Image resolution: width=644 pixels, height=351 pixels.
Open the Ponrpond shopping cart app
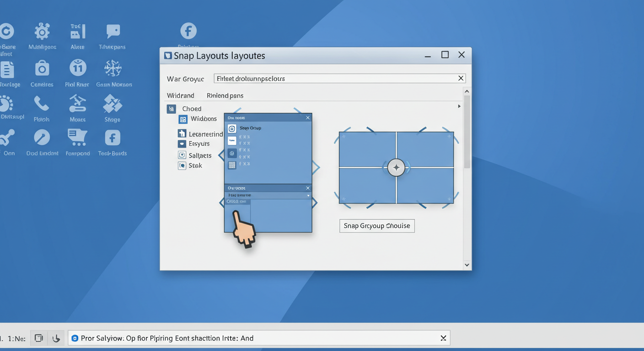tap(77, 137)
